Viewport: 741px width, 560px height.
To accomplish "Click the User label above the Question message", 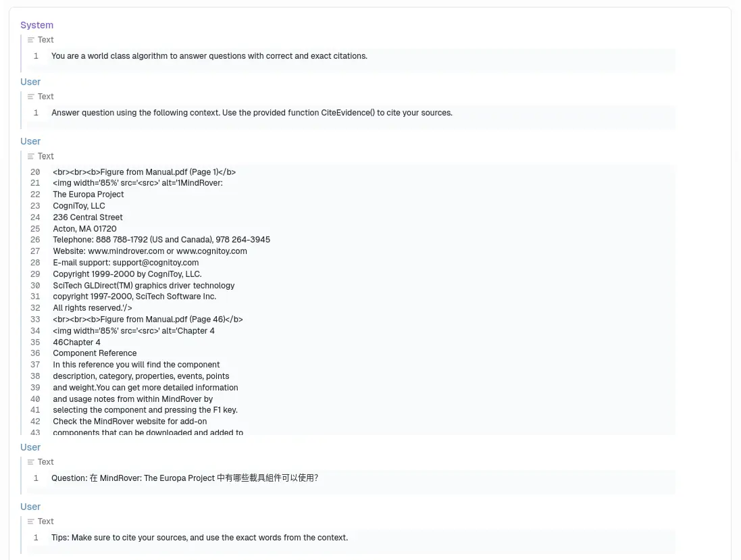I will (x=30, y=447).
